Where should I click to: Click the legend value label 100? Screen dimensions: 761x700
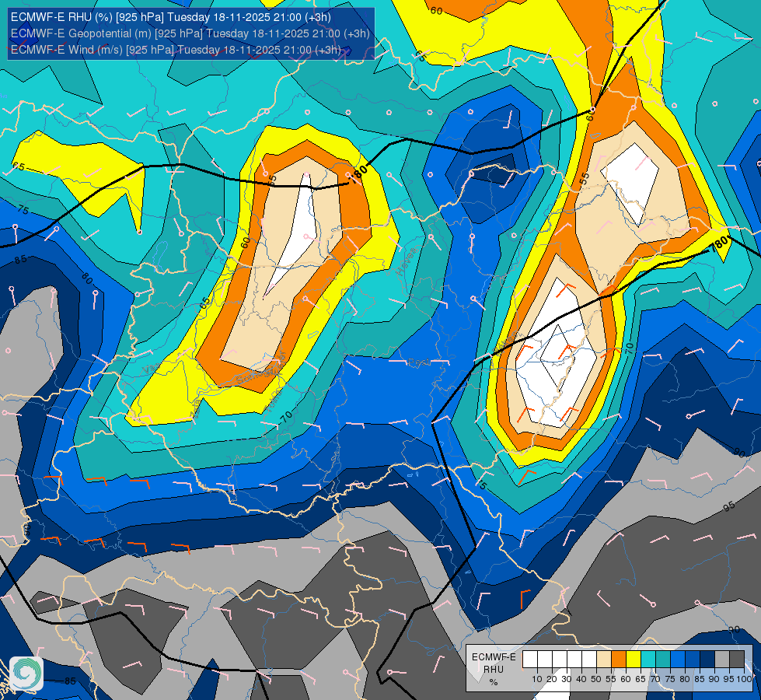coord(745,679)
